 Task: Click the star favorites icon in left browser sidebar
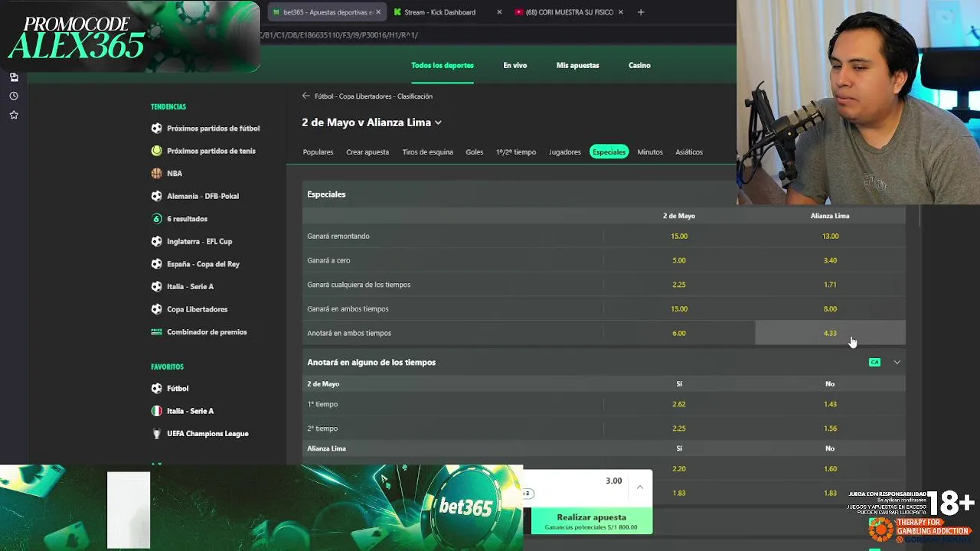[14, 115]
